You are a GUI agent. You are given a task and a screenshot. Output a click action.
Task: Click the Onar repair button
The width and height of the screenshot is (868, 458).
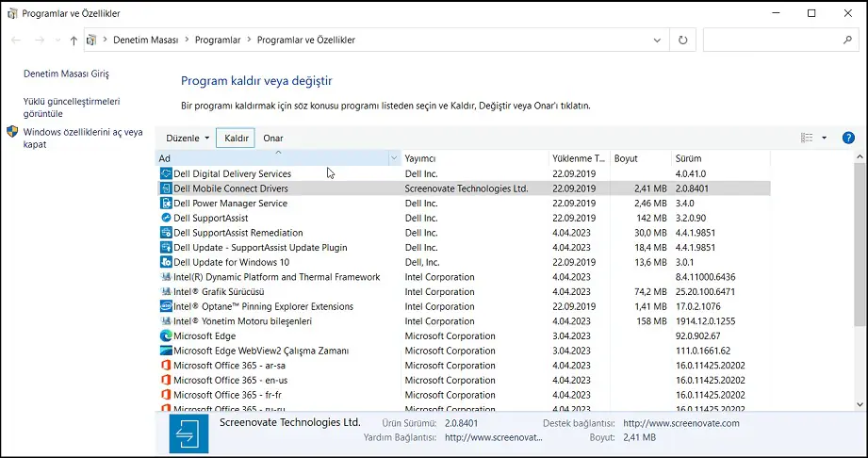pos(273,139)
